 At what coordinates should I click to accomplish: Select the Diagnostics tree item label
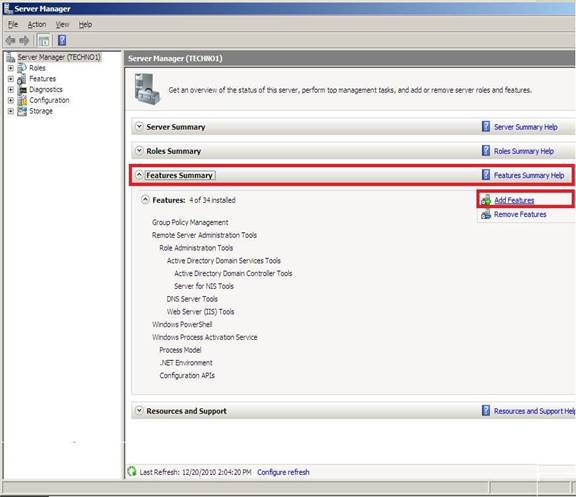(46, 89)
